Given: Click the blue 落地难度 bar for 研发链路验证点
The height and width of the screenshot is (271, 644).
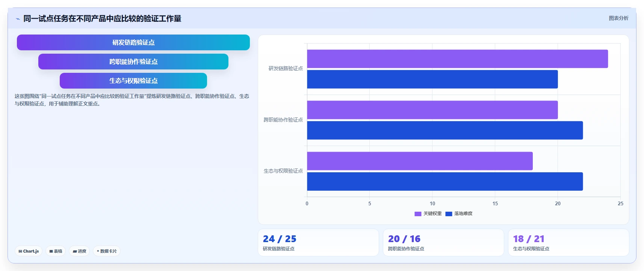Looking at the screenshot, I should tap(432, 79).
